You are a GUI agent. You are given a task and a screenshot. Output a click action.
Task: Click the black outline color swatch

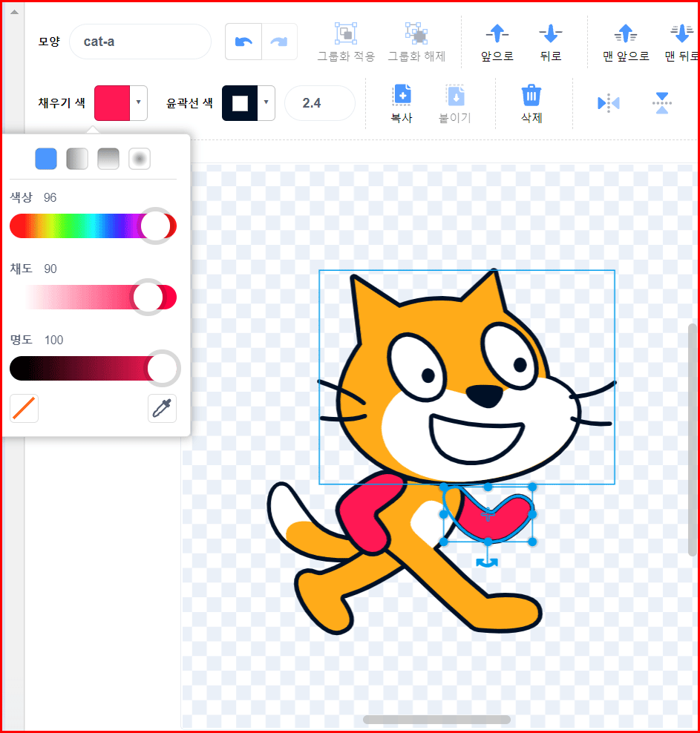pos(240,103)
